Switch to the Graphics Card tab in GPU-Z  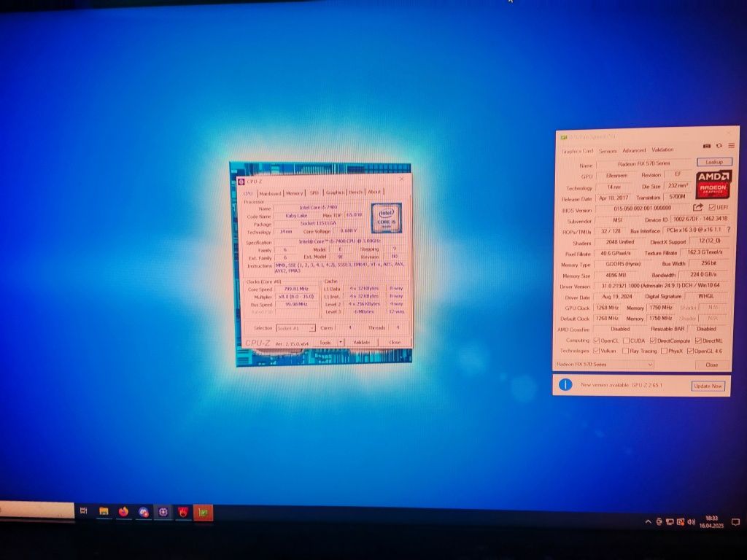pyautogui.click(x=578, y=151)
